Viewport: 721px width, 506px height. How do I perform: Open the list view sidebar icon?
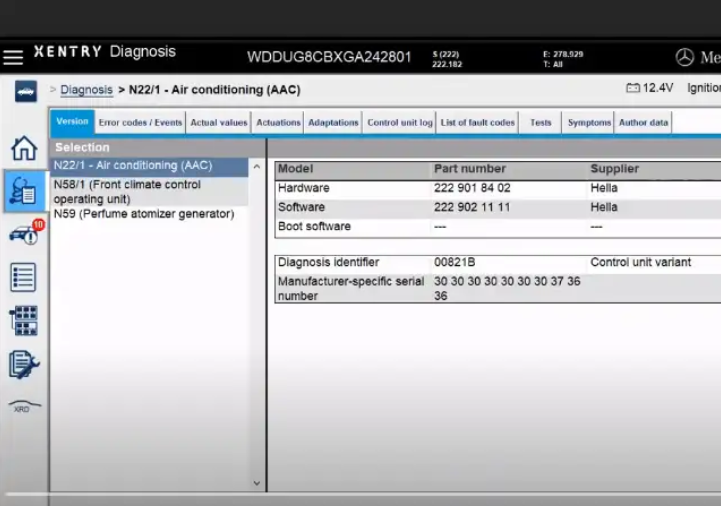coord(23,277)
